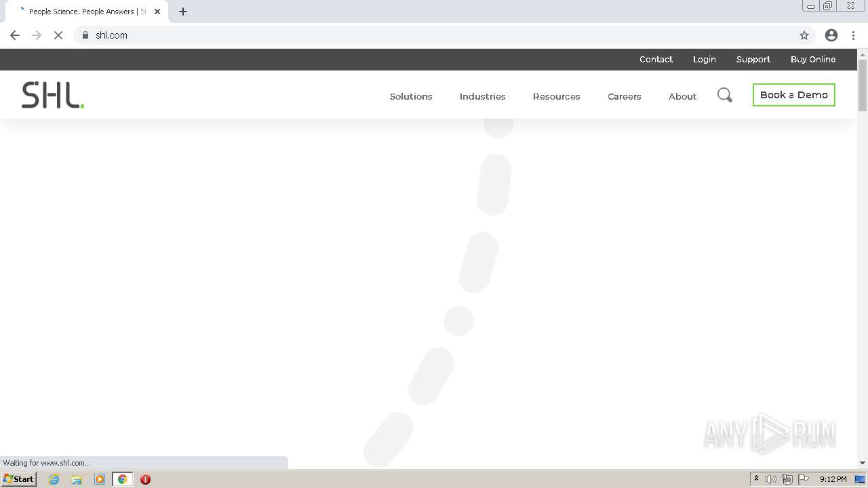The width and height of the screenshot is (868, 488).
Task: Click the Action Center flag icon
Action: [804, 479]
